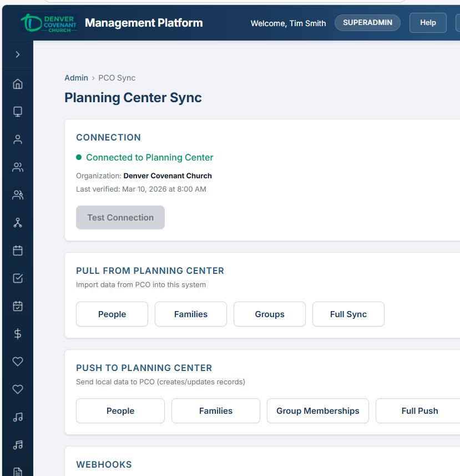Select the display screens icon in sidebar
This screenshot has height=476, width=460.
pos(17,112)
